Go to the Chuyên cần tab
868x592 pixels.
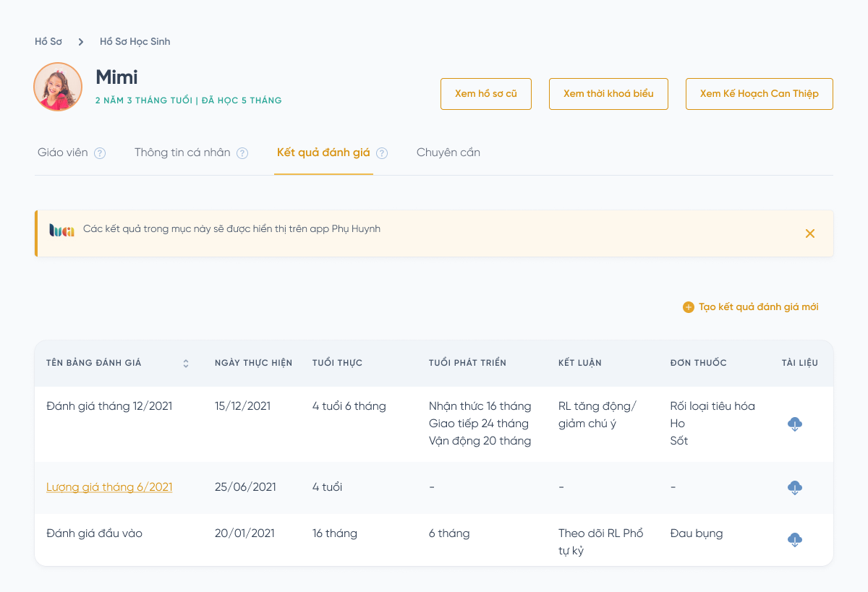[448, 153]
